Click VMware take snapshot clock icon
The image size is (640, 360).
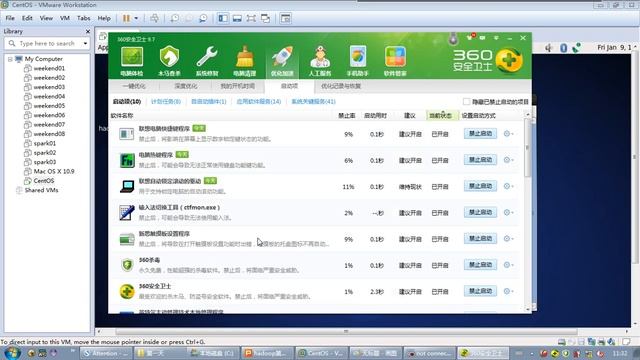pos(175,18)
